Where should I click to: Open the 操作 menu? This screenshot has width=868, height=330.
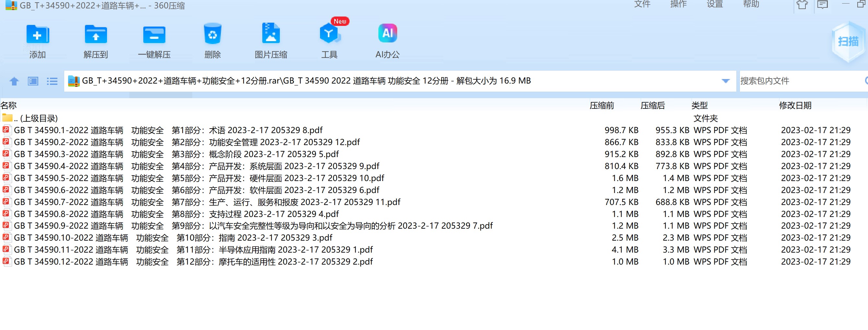point(679,4)
